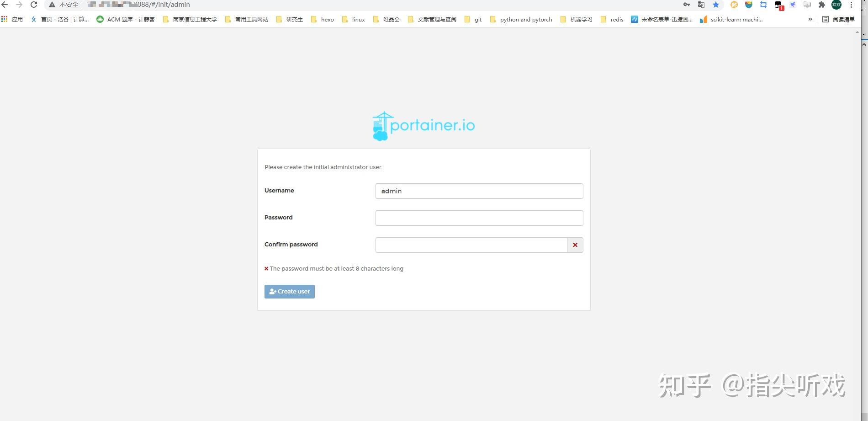This screenshot has width=868, height=421.
Task: Click the Create user button
Action: (290, 292)
